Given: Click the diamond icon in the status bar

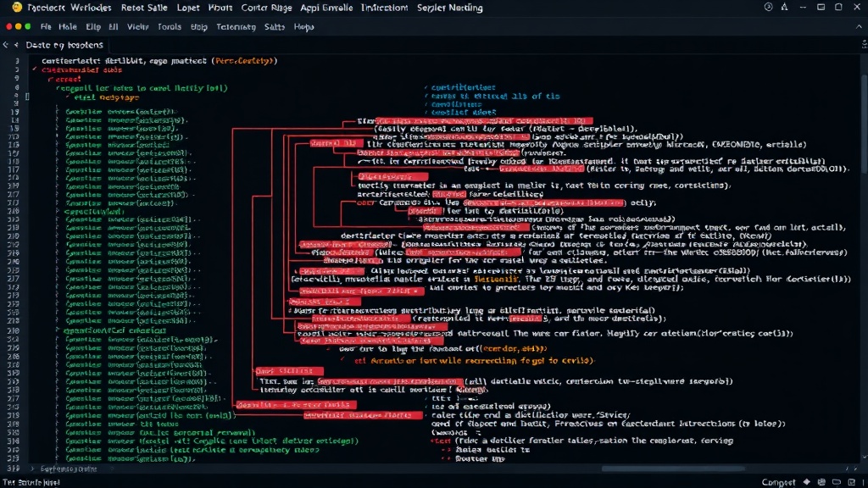Looking at the screenshot, I should click(x=807, y=482).
